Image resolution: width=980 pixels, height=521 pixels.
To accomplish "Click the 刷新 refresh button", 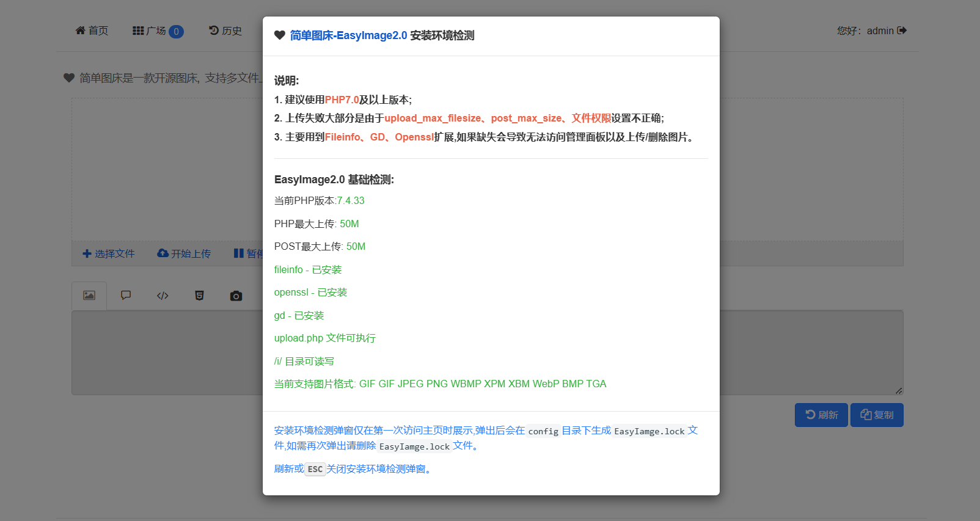I will click(x=821, y=415).
